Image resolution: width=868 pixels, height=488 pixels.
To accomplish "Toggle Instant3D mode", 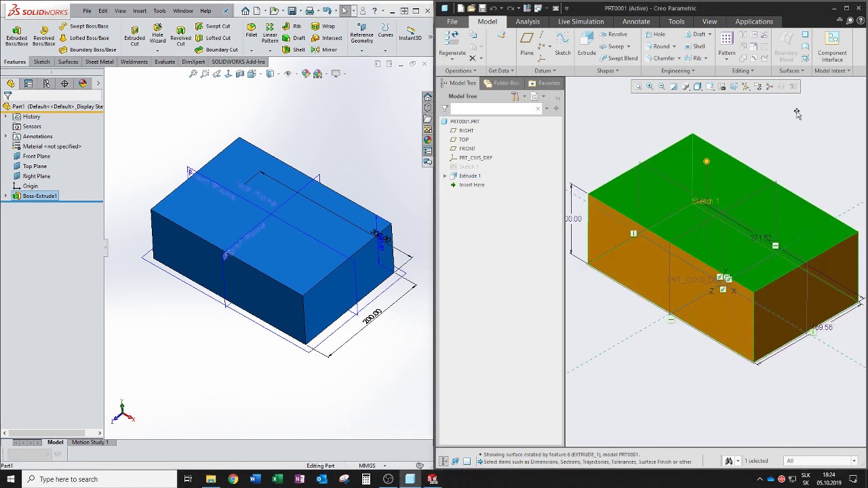I will [x=410, y=34].
